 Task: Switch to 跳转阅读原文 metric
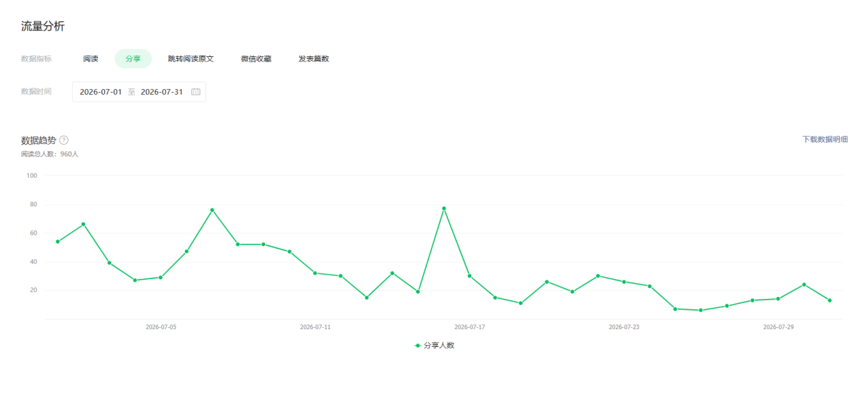(x=191, y=59)
